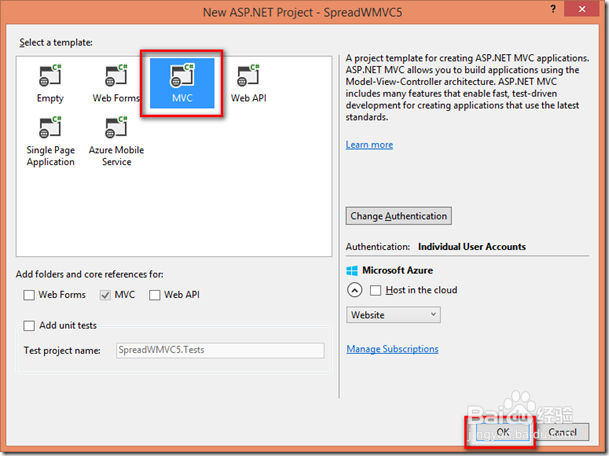Enable Host in the cloud option
Viewport: 609px width, 456px height.
coord(376,291)
